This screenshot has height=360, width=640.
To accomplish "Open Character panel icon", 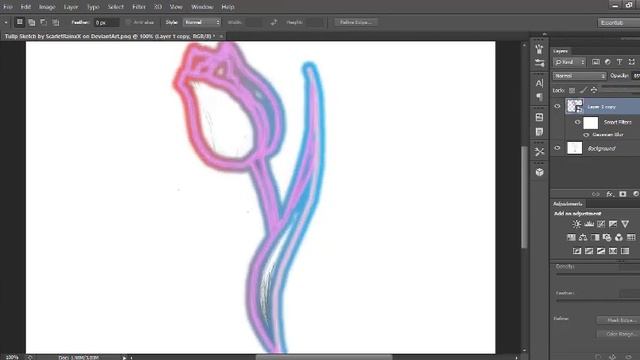I will click(x=539, y=83).
